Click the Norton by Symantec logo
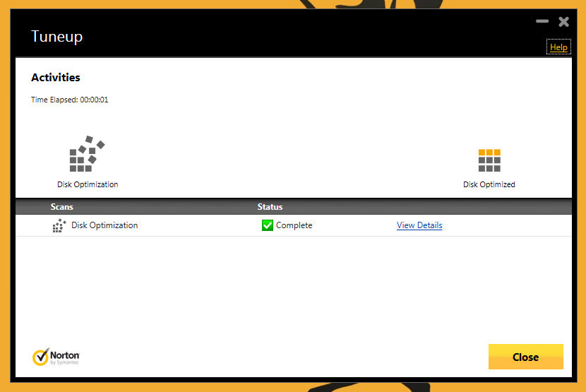The image size is (586, 392). (x=56, y=357)
